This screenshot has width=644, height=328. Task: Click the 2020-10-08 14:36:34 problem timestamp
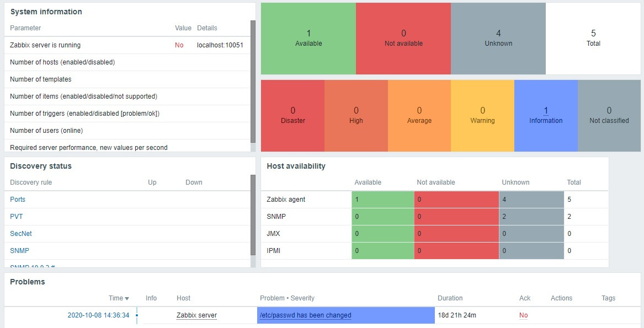[x=99, y=315]
